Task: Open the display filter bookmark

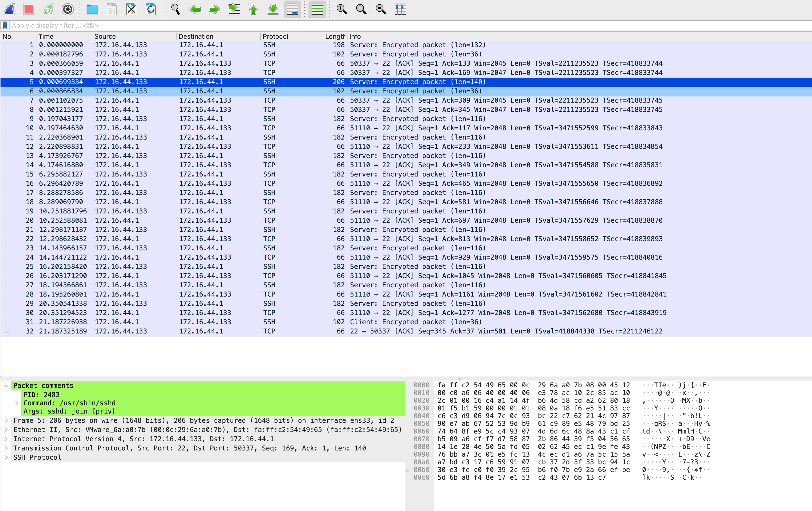Action: [x=5, y=25]
